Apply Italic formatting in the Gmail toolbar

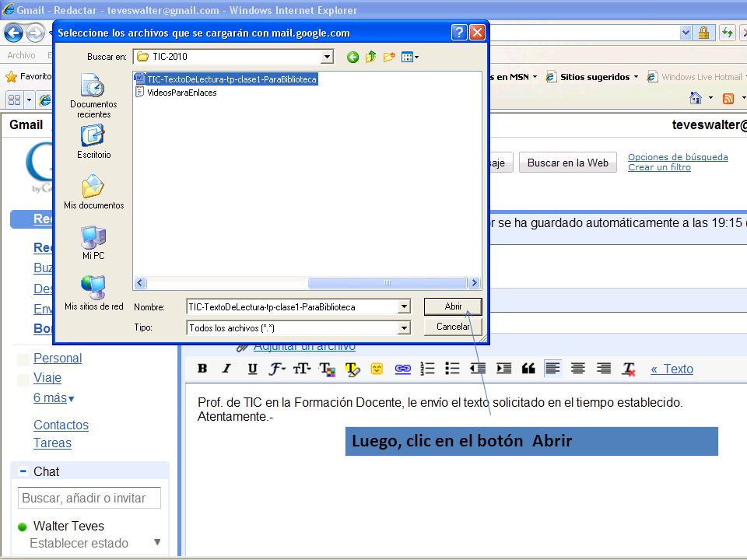click(226, 369)
